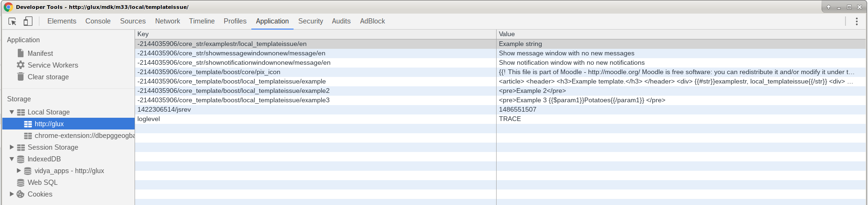This screenshot has height=205, width=868.
Task: Select Manifest in the Application sidebar
Action: point(40,53)
